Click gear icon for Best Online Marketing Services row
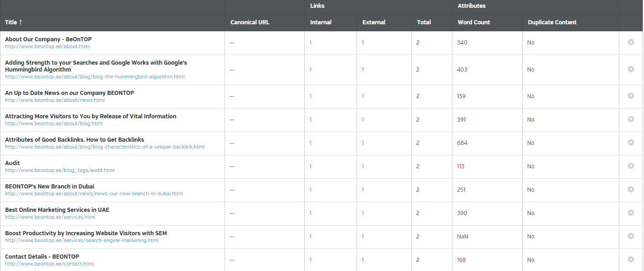The image size is (644, 271). pyautogui.click(x=631, y=213)
